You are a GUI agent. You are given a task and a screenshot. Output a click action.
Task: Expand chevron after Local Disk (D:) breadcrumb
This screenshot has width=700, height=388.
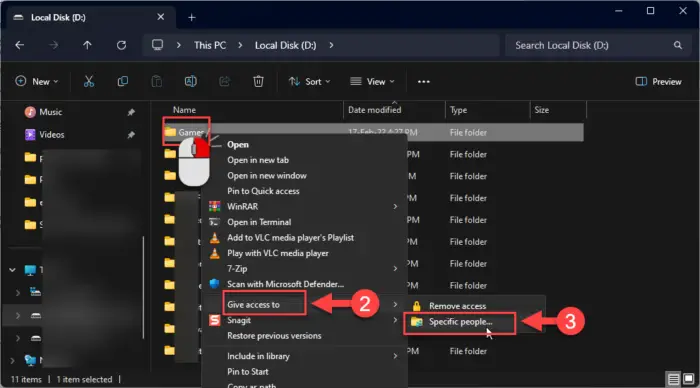(331, 45)
